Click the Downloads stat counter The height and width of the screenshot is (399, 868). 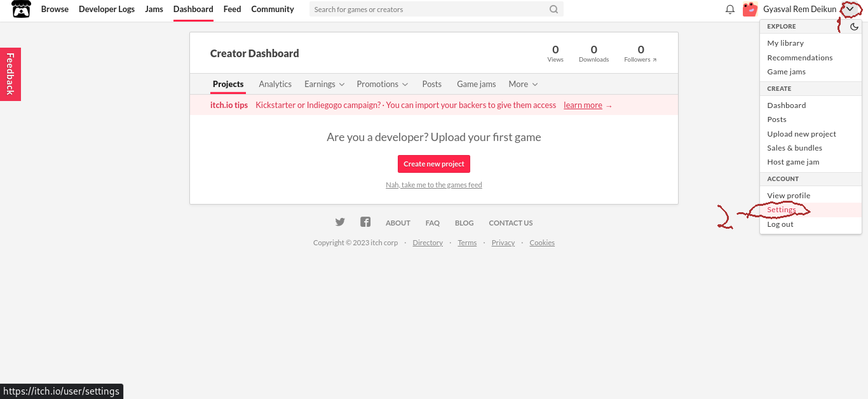point(593,53)
